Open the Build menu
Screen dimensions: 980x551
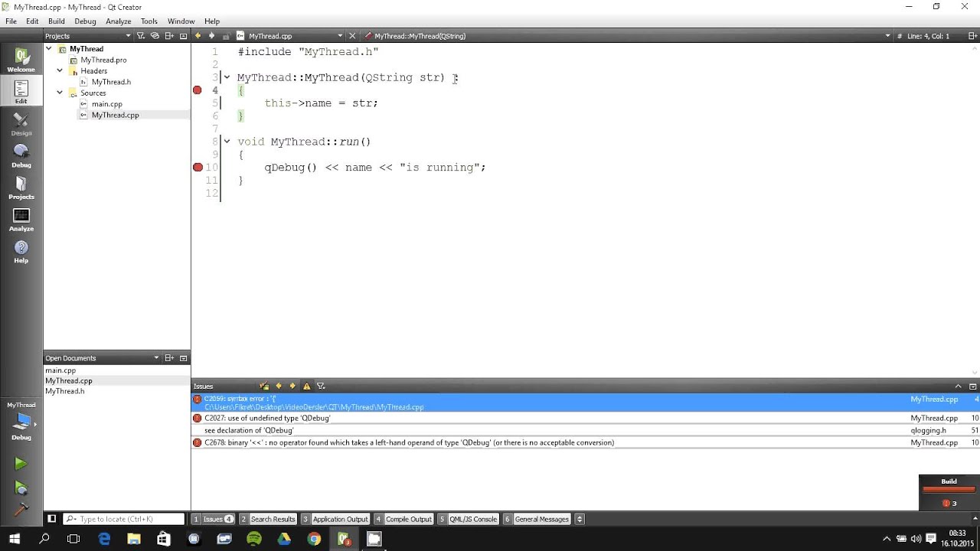[x=57, y=21]
